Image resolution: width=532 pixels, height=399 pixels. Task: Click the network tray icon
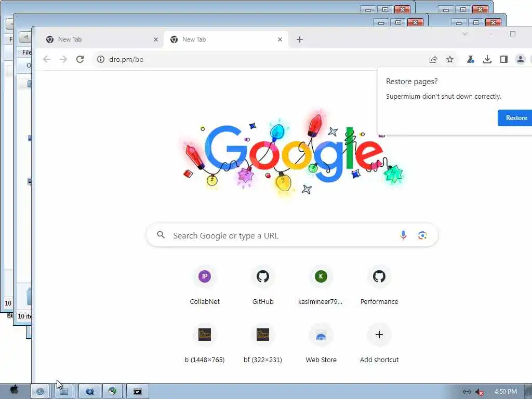467,392
